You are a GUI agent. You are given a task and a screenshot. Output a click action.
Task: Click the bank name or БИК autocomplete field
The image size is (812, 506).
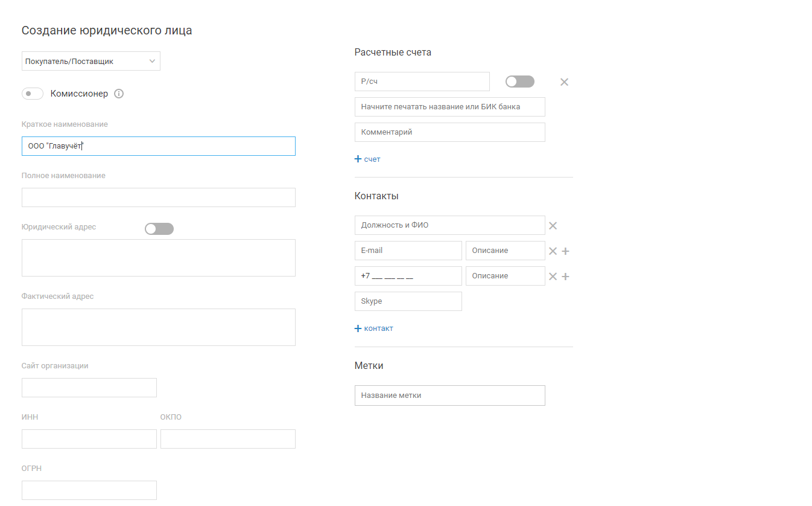point(449,107)
